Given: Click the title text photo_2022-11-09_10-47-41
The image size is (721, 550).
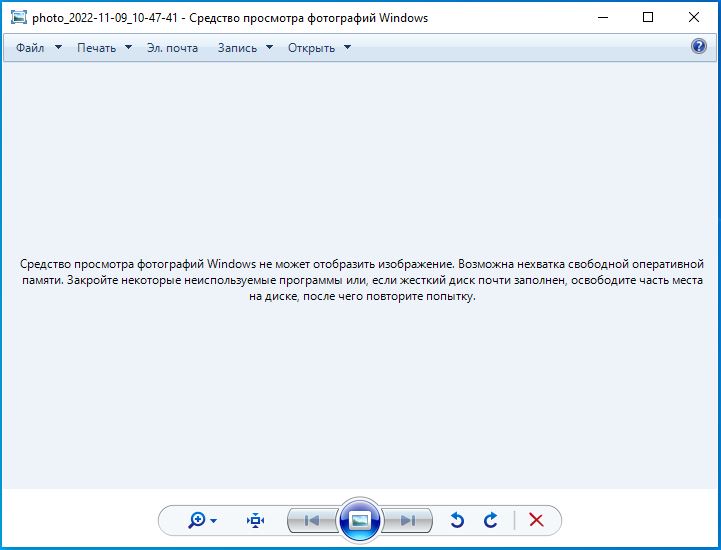Looking at the screenshot, I should tap(105, 18).
